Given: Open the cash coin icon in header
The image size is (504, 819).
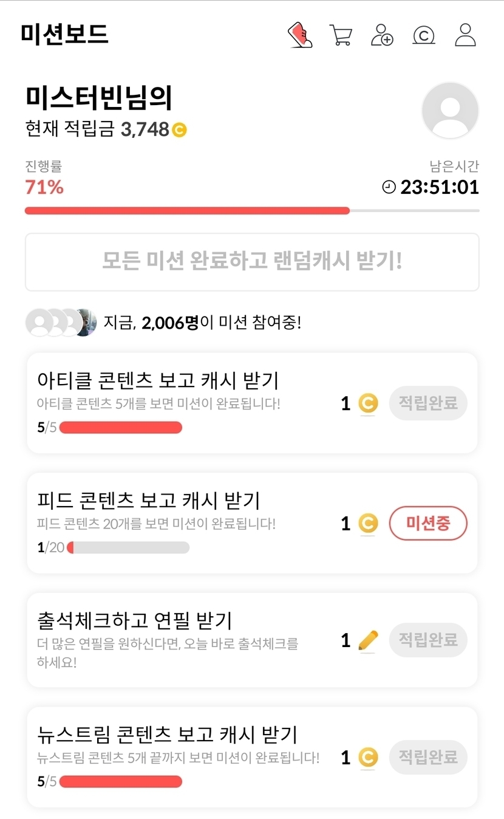Looking at the screenshot, I should (x=423, y=35).
